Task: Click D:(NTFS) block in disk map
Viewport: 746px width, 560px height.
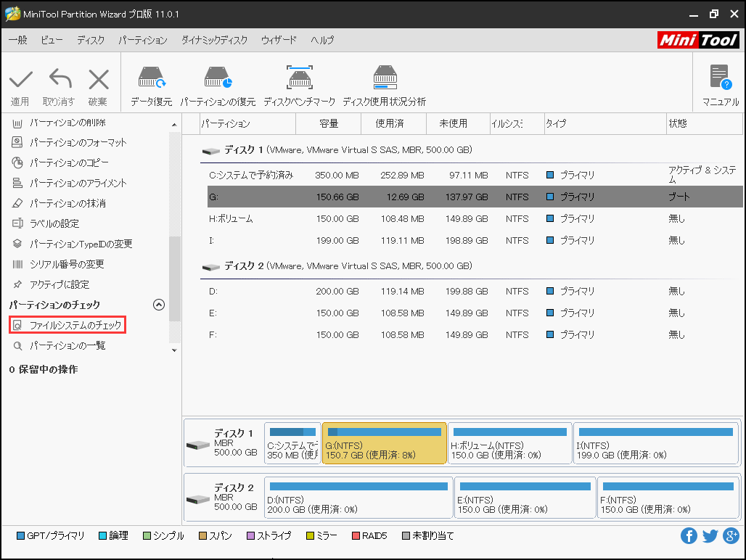Action: (x=358, y=497)
